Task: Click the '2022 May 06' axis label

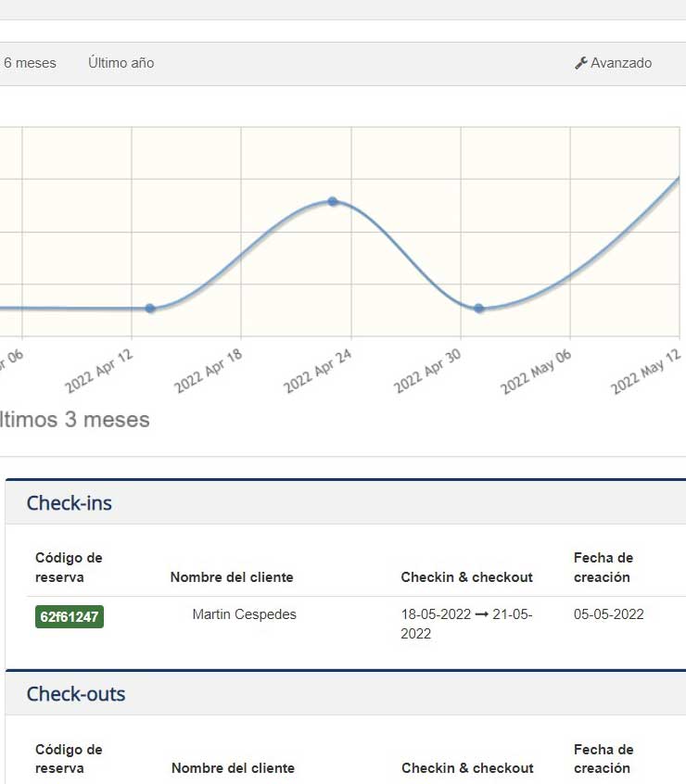Action: pyautogui.click(x=537, y=373)
